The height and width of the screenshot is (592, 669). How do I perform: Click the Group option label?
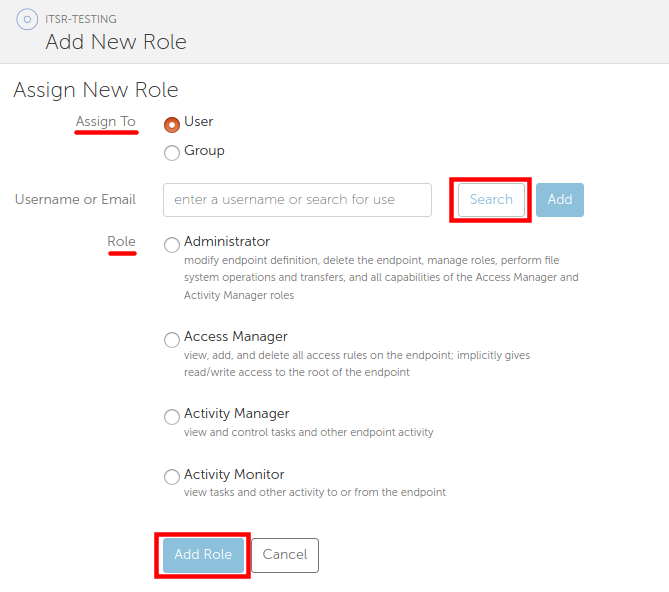pos(204,151)
